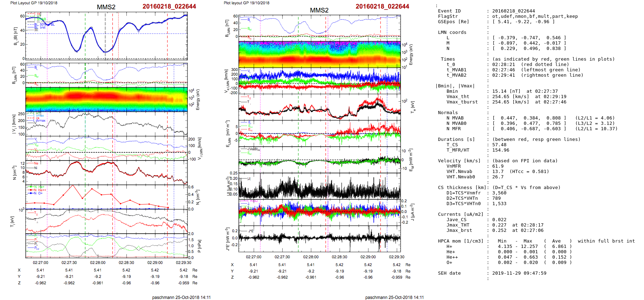Click the 02:29:00 time tick under the right plot

pyautogui.click(x=368, y=257)
